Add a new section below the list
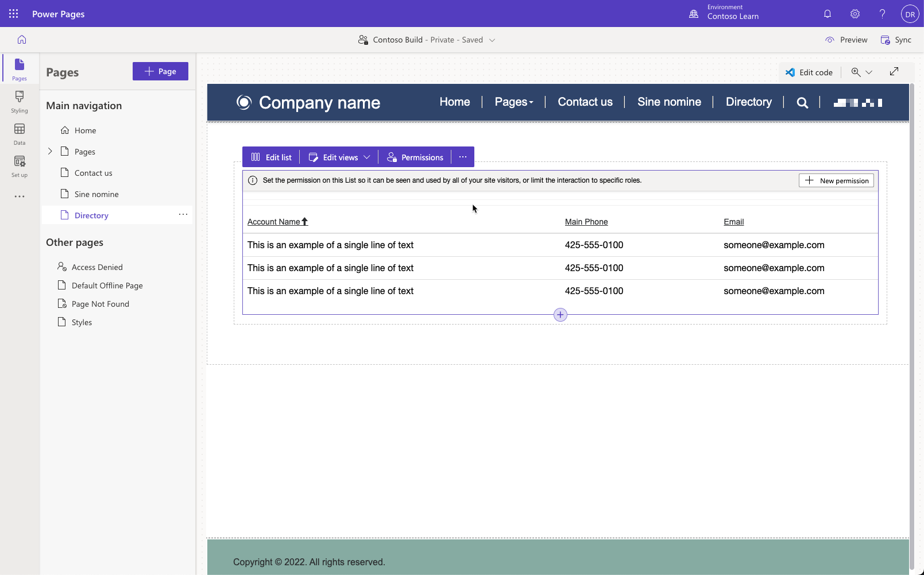The height and width of the screenshot is (575, 924). pyautogui.click(x=560, y=314)
